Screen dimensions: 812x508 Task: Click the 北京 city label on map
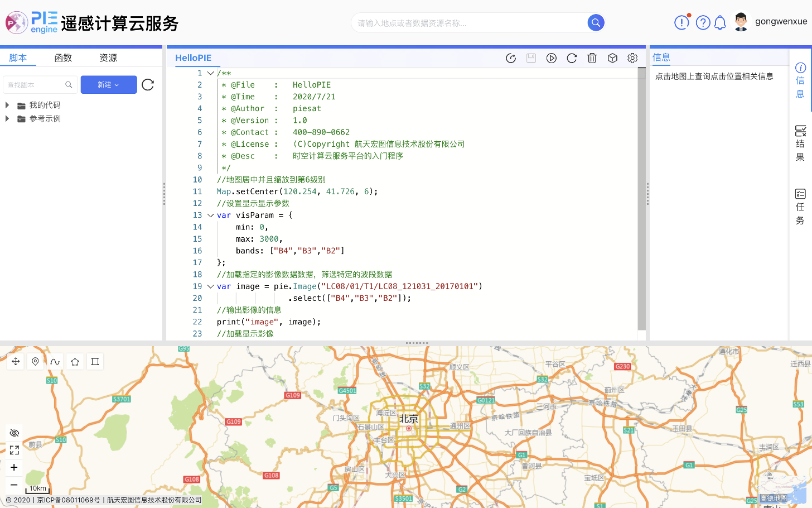[408, 419]
